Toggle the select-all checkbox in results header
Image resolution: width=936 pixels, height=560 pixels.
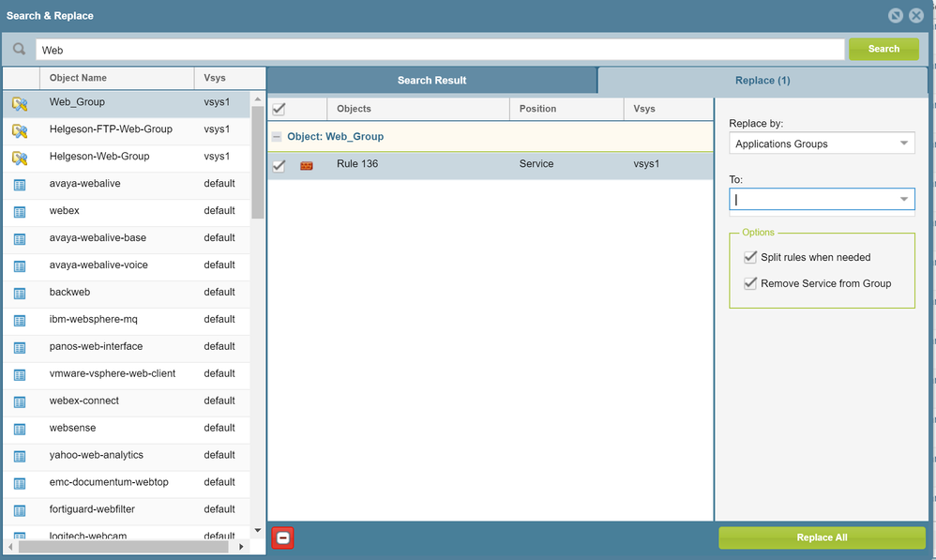[x=279, y=109]
